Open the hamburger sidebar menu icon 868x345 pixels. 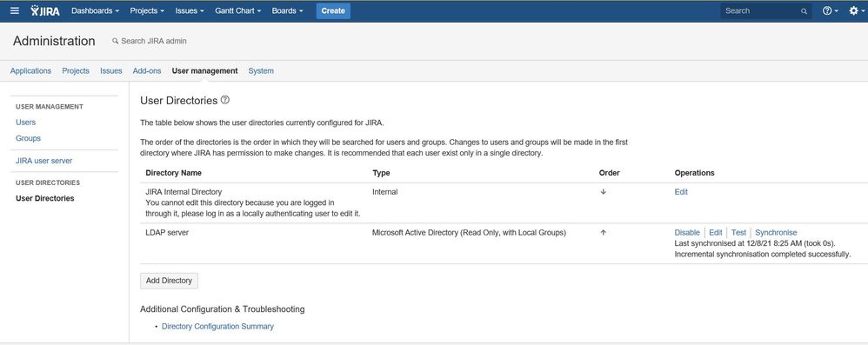click(x=15, y=10)
